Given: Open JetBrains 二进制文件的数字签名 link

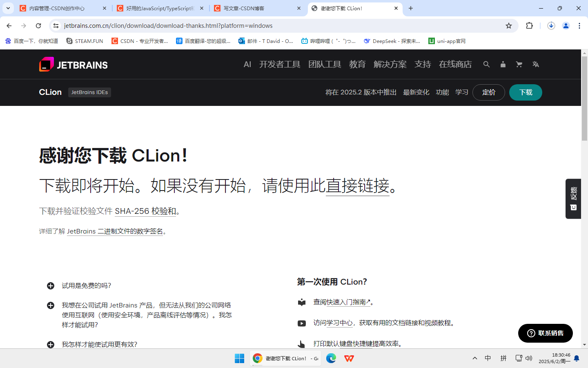Looking at the screenshot, I should [x=115, y=231].
